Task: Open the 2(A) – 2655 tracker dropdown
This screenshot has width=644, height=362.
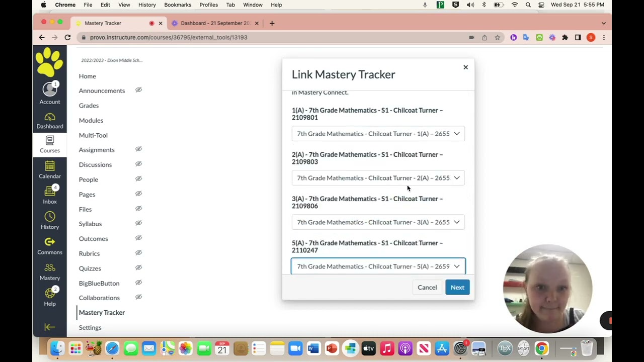Action: click(378, 178)
